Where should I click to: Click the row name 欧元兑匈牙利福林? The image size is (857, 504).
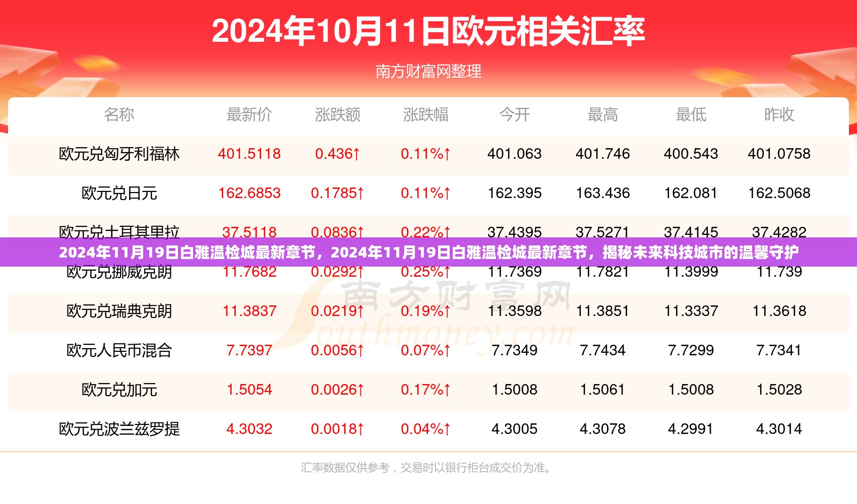coord(119,154)
